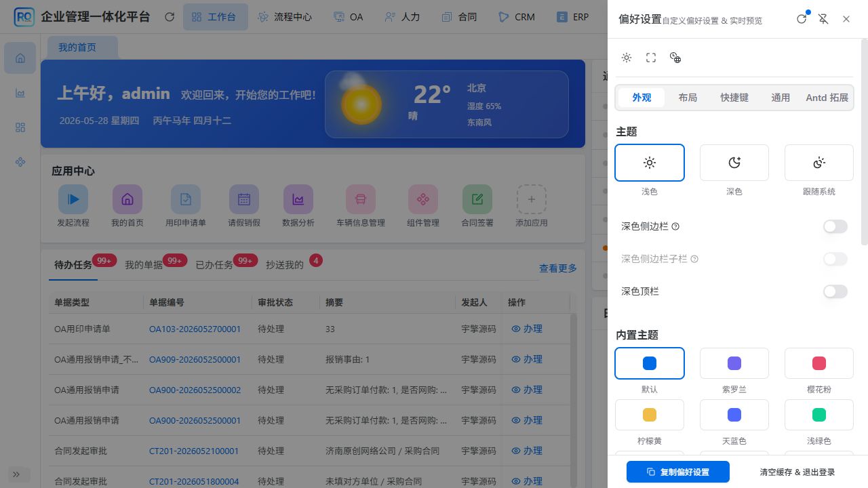This screenshot has width=868, height=488.
Task: Open the 车辆信息管理 app icon
Action: [361, 199]
